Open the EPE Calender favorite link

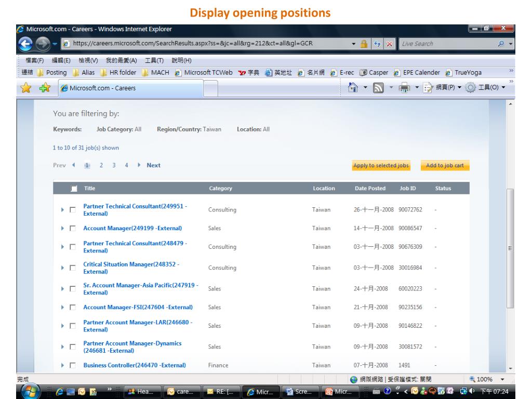(x=417, y=73)
